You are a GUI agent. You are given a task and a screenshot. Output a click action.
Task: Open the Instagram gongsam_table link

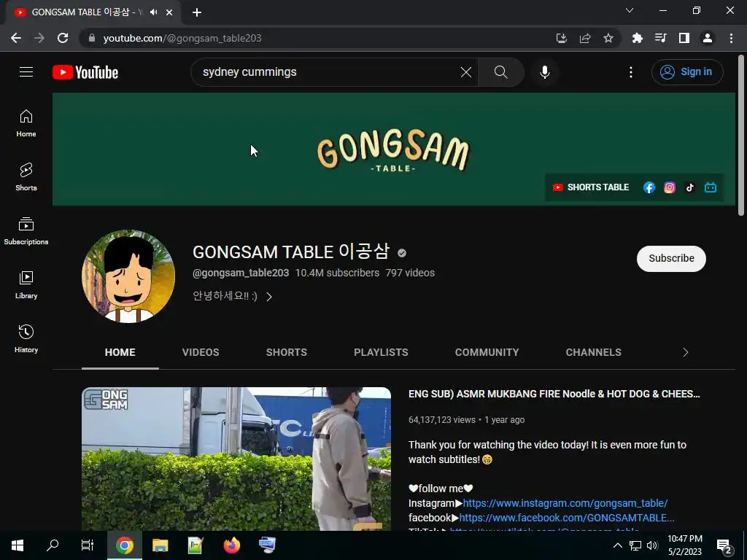pos(565,503)
